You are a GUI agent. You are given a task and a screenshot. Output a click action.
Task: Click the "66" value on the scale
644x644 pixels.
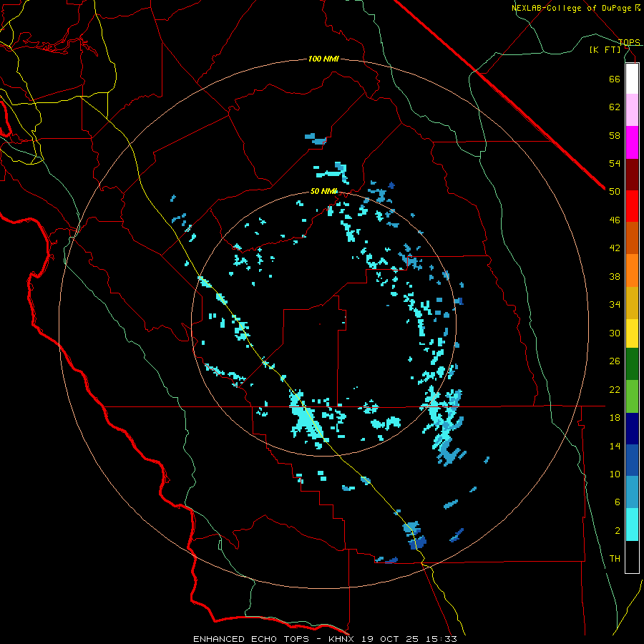pos(615,79)
